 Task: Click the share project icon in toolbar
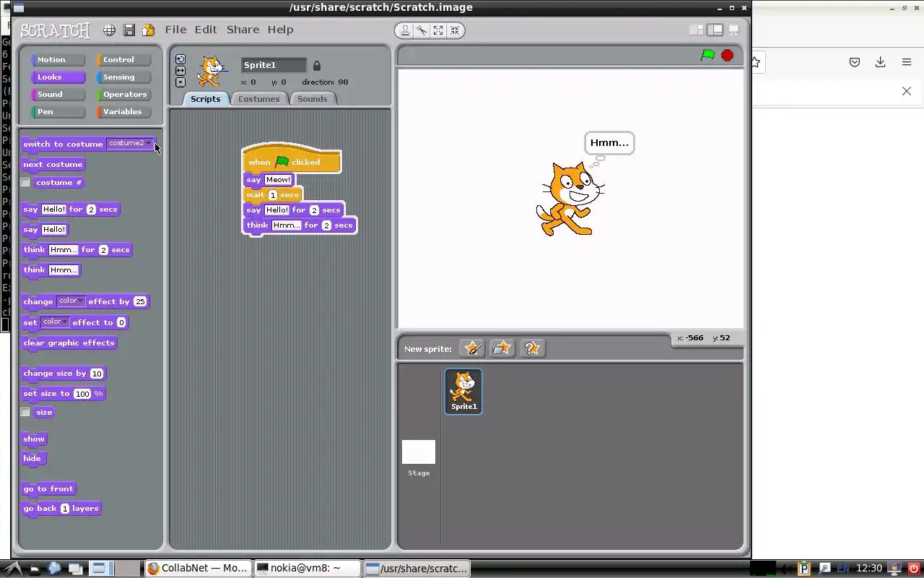(x=148, y=30)
